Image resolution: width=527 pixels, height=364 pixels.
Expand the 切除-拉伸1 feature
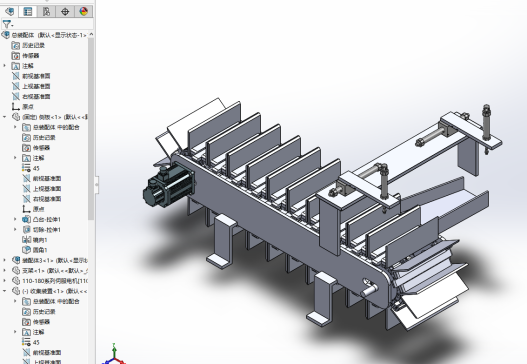(15, 230)
